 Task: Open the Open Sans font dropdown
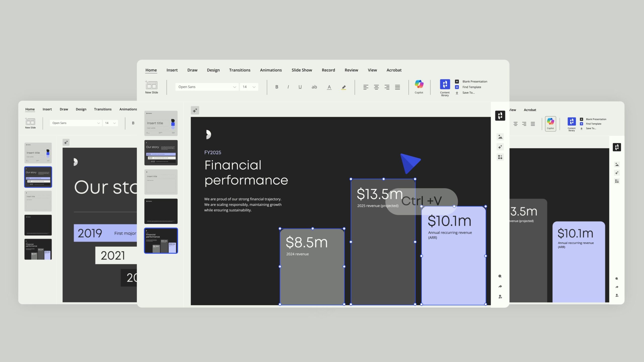[206, 87]
